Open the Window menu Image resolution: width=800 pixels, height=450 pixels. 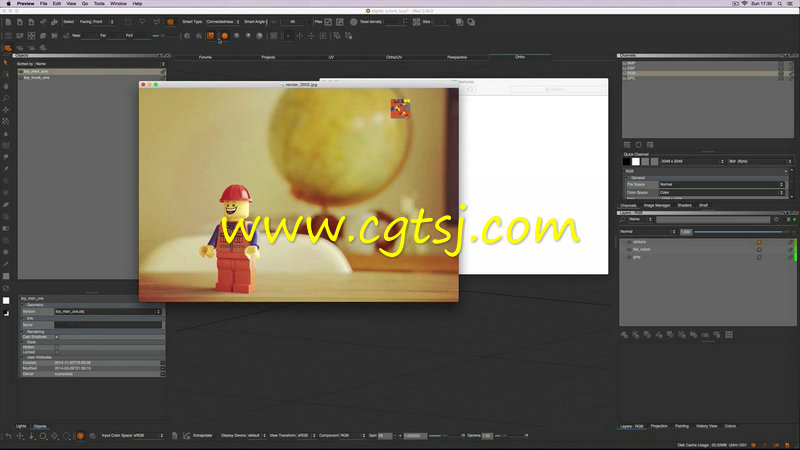tap(118, 4)
